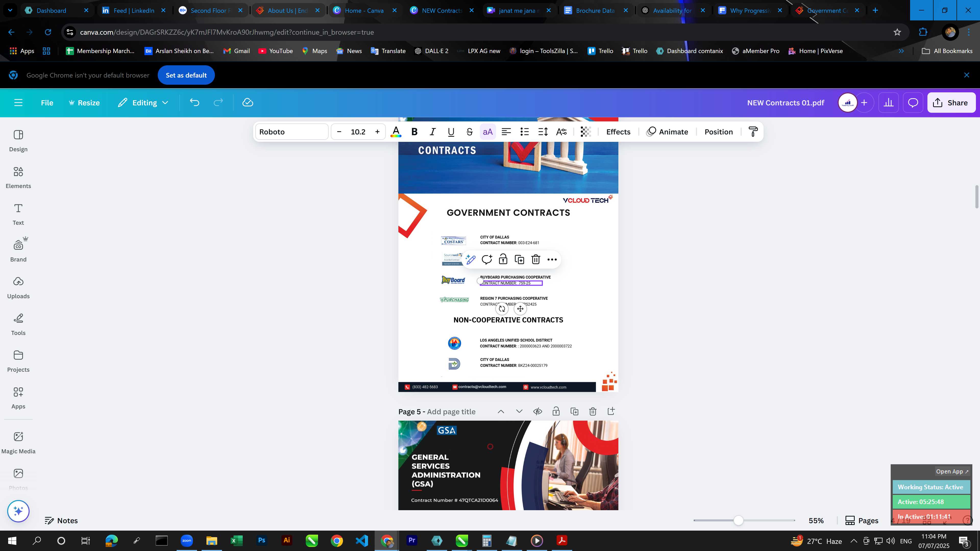Viewport: 980px width, 551px height.
Task: Open the Editing mode dropdown
Action: [143, 103]
